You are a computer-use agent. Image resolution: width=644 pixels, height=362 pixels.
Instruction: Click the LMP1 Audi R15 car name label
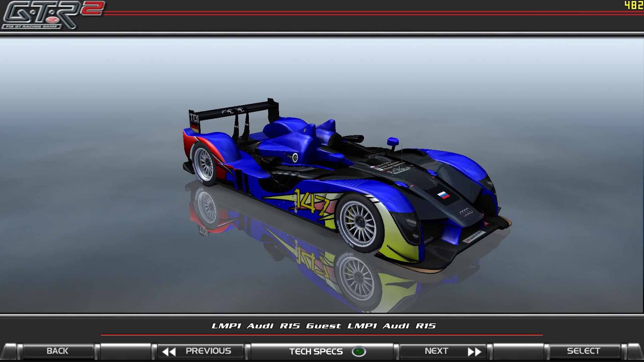323,326
